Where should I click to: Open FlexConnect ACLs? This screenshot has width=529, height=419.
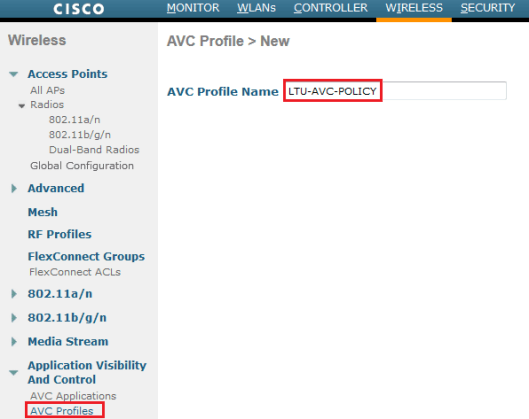click(x=75, y=272)
